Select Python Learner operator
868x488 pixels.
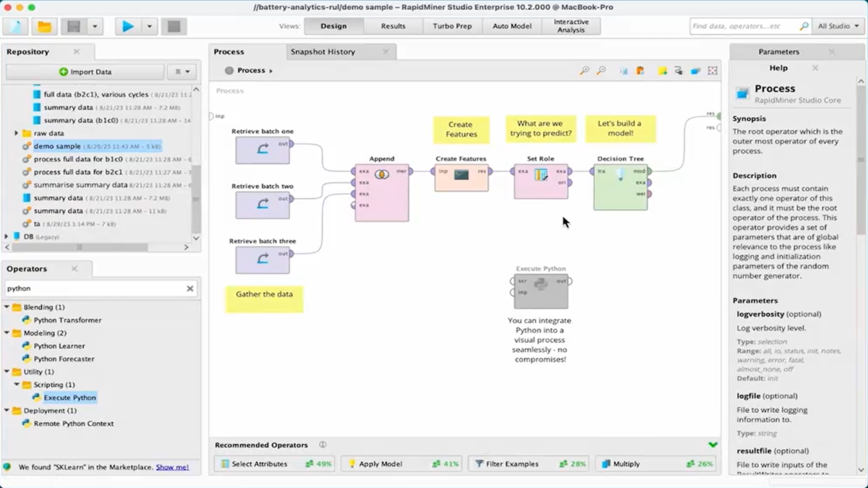(x=53, y=346)
